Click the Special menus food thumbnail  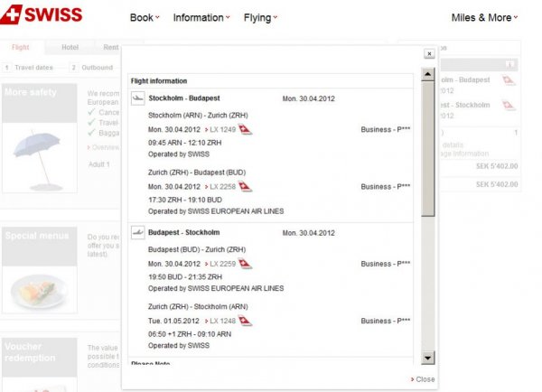38,291
